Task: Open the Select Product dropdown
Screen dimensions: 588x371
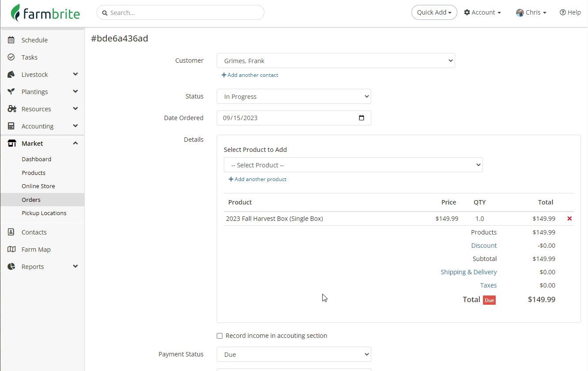Action: coord(353,165)
